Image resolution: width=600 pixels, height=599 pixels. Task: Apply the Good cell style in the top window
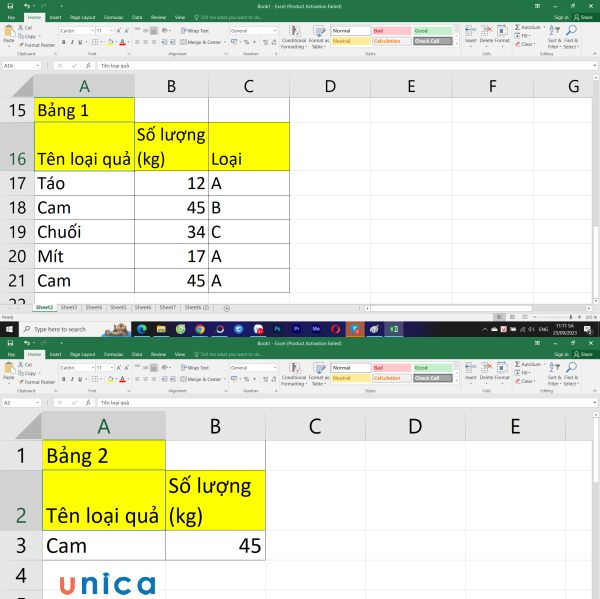433,31
